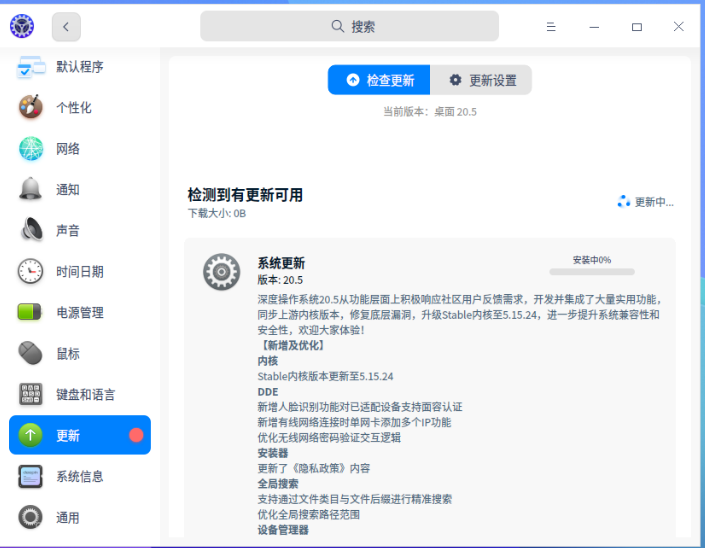Open the 系统信息 icon
The width and height of the screenshot is (705, 548).
click(x=31, y=476)
